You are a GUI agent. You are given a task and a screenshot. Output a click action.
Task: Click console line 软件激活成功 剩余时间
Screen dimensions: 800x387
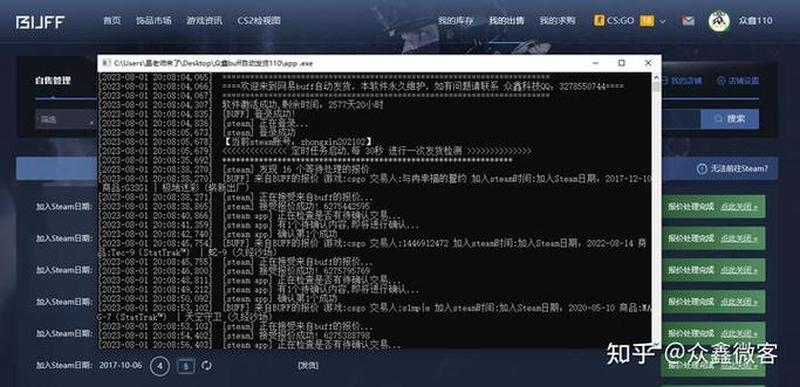(303, 105)
